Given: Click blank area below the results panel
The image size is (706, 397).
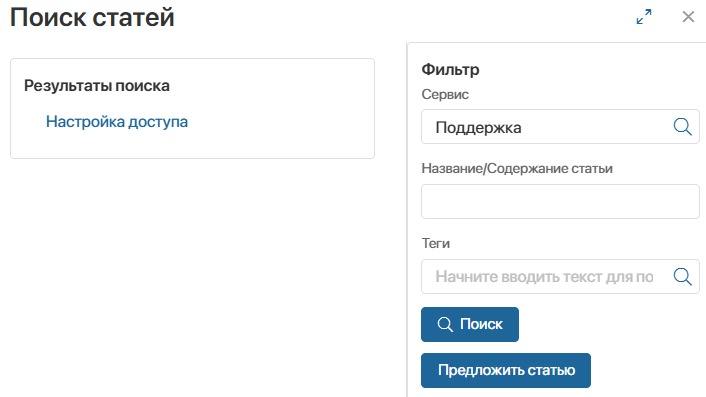Looking at the screenshot, I should coord(193,275).
